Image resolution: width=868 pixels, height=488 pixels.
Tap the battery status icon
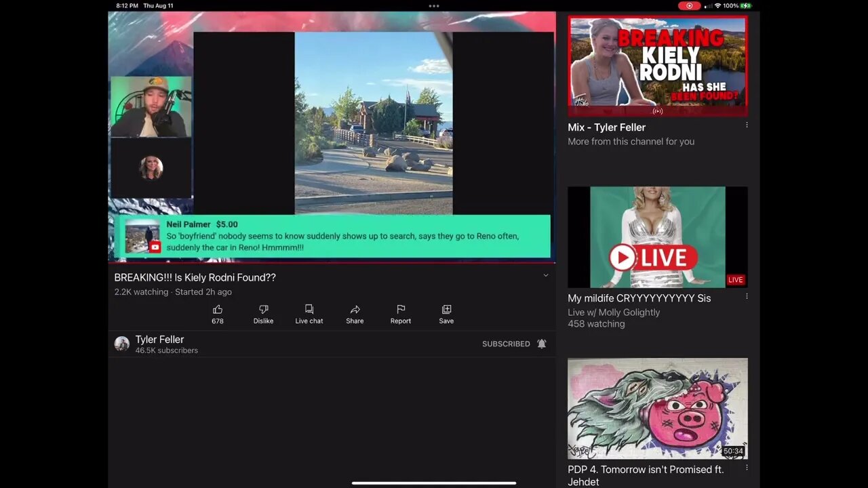coord(746,5)
